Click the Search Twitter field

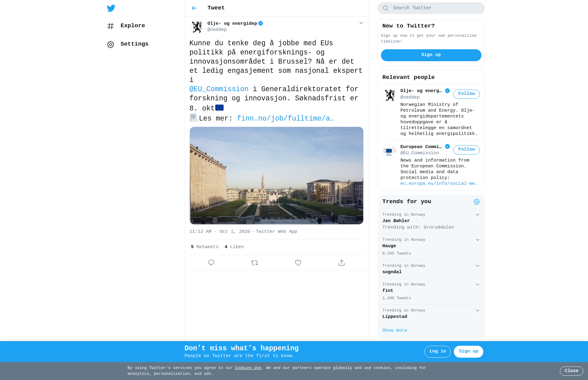coord(431,8)
